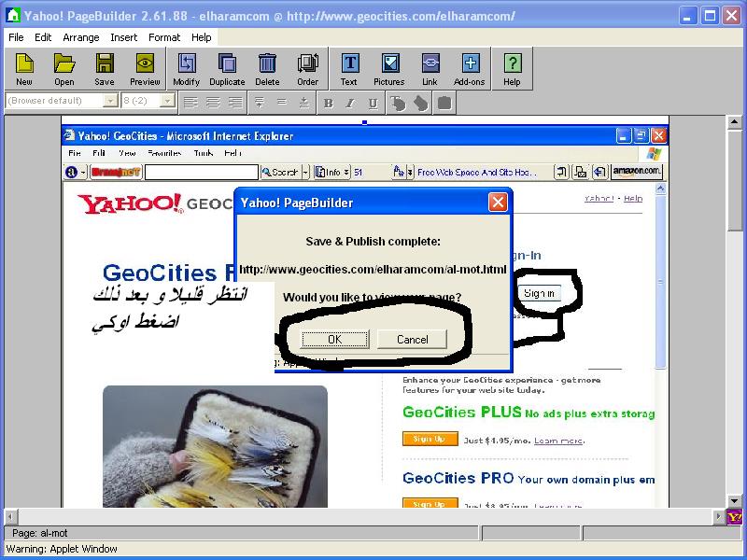Toggle bold formatting
This screenshot has width=747, height=560.
329,103
